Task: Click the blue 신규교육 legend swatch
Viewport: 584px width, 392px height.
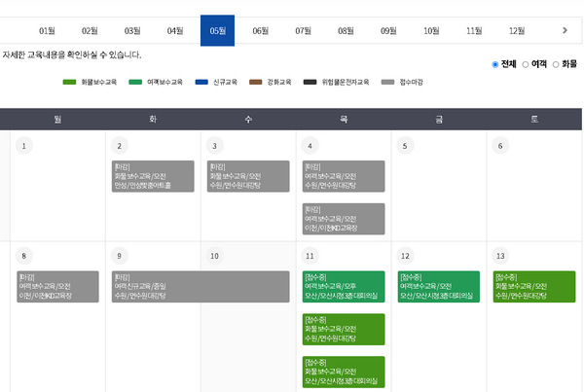Action: [x=201, y=82]
